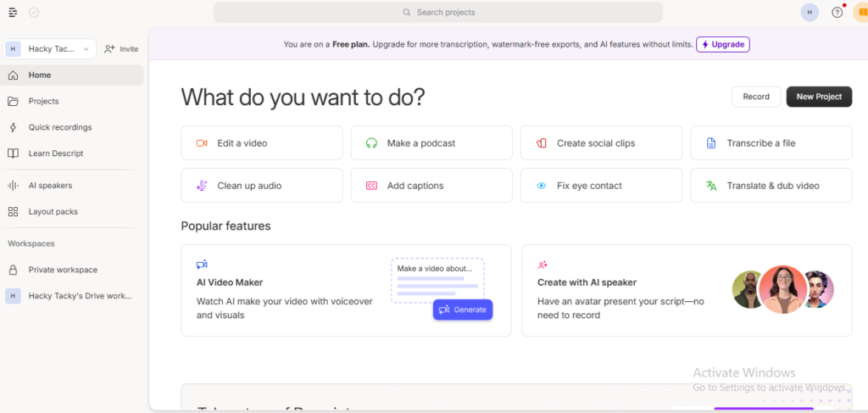Choose the Translate & dub video card
The width and height of the screenshot is (868, 413).
pyautogui.click(x=771, y=186)
